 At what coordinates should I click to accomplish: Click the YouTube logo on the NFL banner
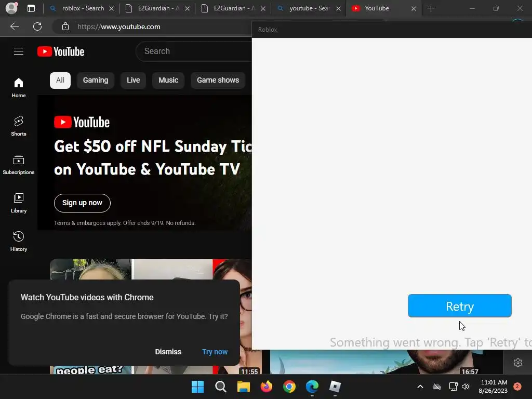tap(82, 123)
